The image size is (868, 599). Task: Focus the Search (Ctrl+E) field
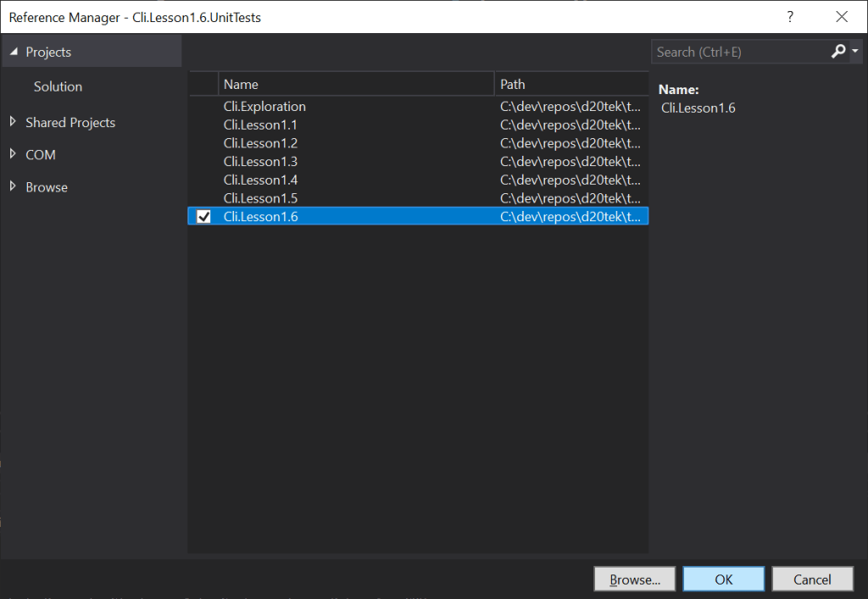[x=737, y=52]
